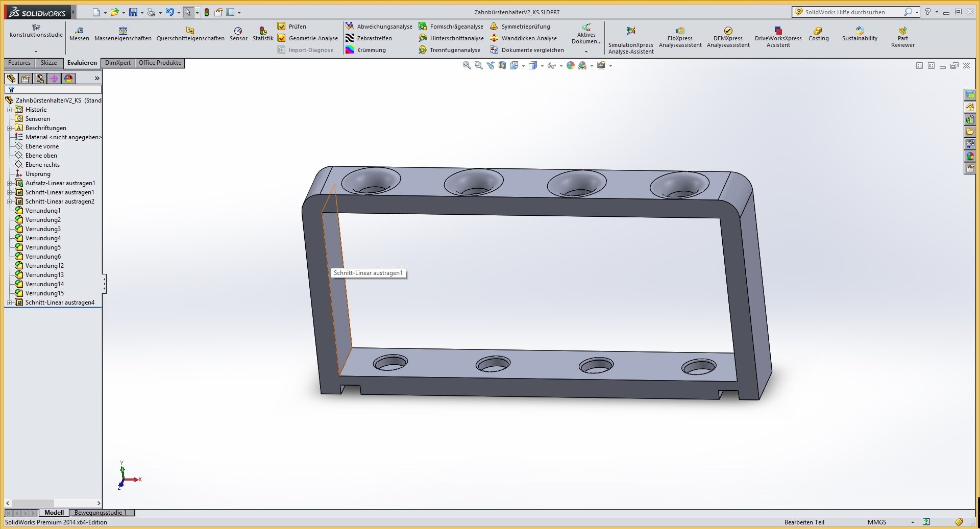Viewport: 980px width, 529px height.
Task: Start the Sustainability analysis
Action: coord(860,31)
